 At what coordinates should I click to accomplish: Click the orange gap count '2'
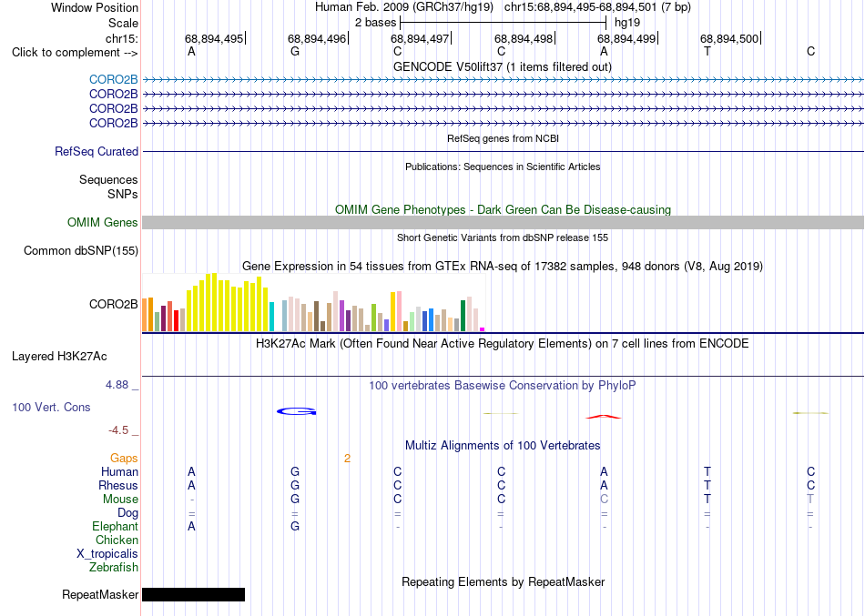[x=347, y=459]
